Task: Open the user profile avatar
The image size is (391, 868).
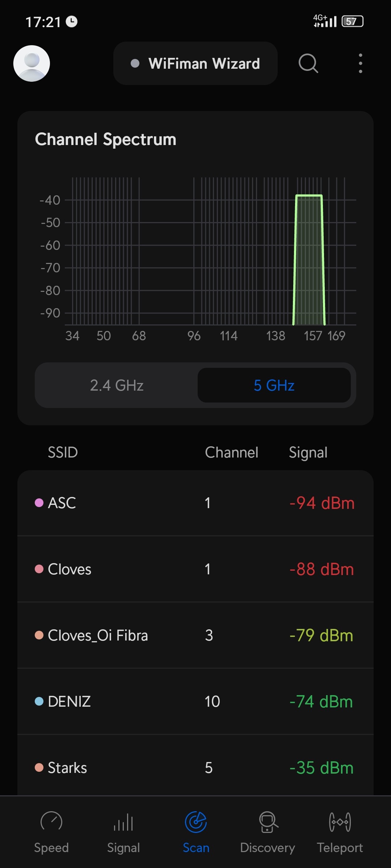Action: pyautogui.click(x=31, y=63)
